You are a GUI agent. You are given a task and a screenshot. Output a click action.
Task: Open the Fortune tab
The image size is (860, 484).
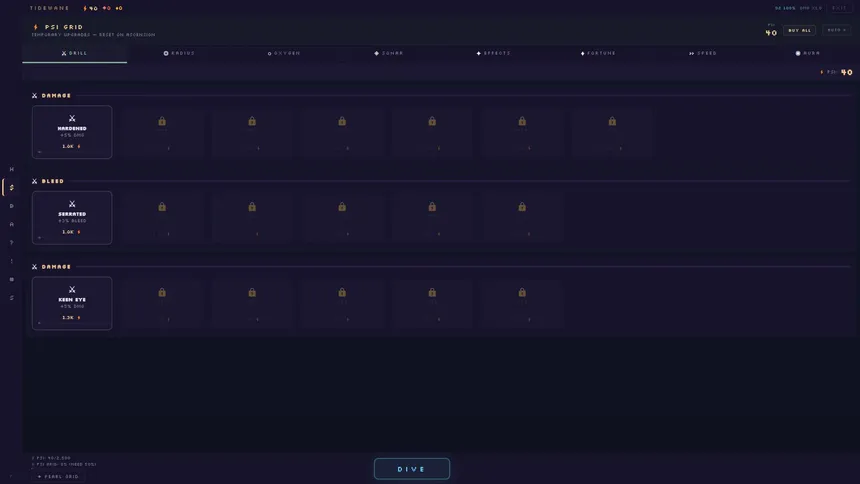(598, 53)
